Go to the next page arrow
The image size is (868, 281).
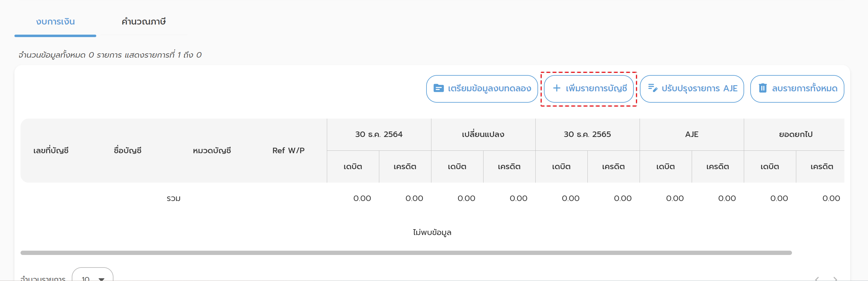pos(835,278)
